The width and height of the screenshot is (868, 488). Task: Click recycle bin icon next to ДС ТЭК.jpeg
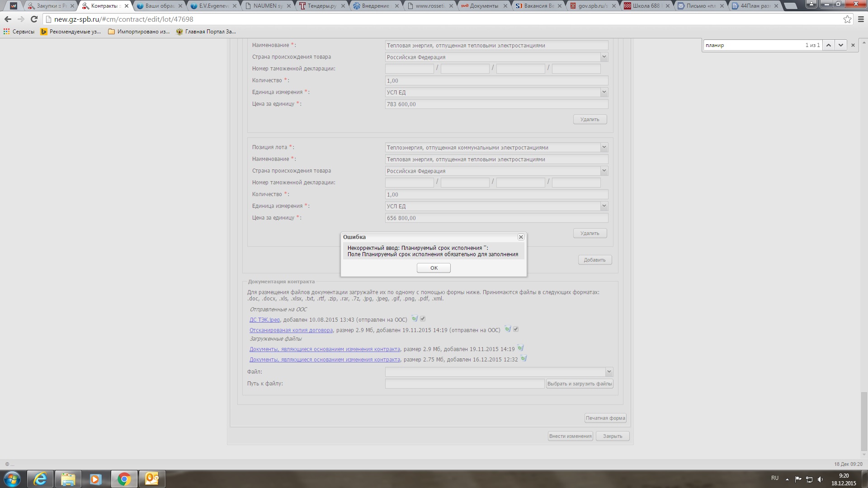click(415, 319)
